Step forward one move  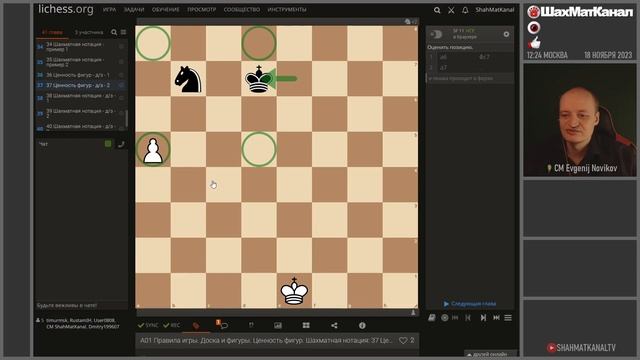pyautogui.click(x=483, y=318)
